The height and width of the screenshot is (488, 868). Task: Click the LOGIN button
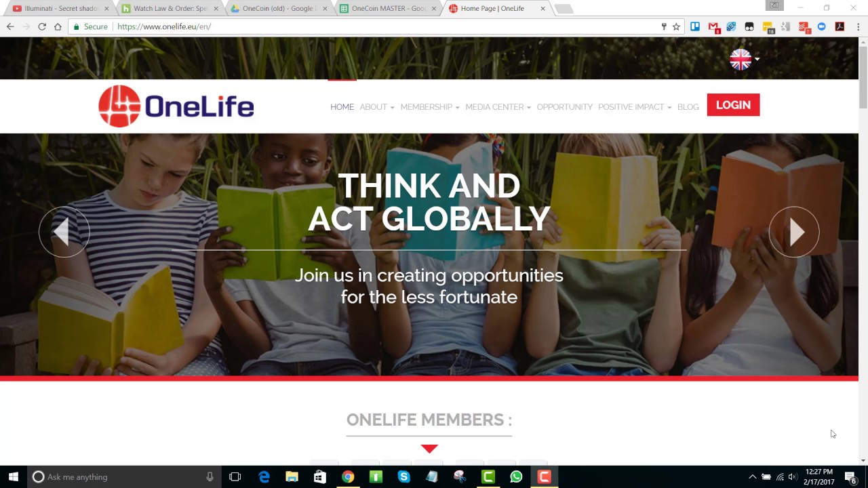click(x=733, y=105)
